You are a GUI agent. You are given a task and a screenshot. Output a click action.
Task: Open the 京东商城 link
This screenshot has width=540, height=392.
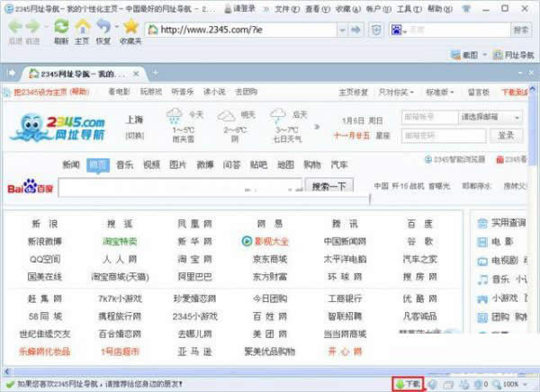pos(270,259)
